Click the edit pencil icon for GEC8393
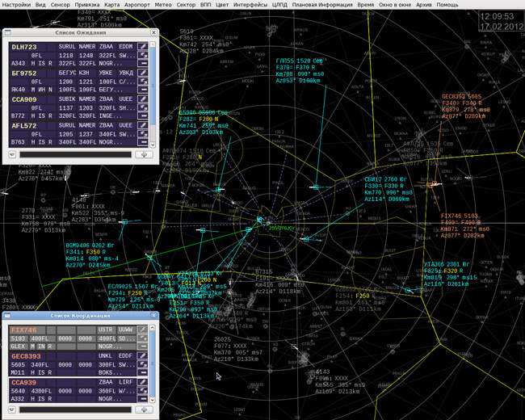This screenshot has width=525, height=420. pyautogui.click(x=143, y=356)
